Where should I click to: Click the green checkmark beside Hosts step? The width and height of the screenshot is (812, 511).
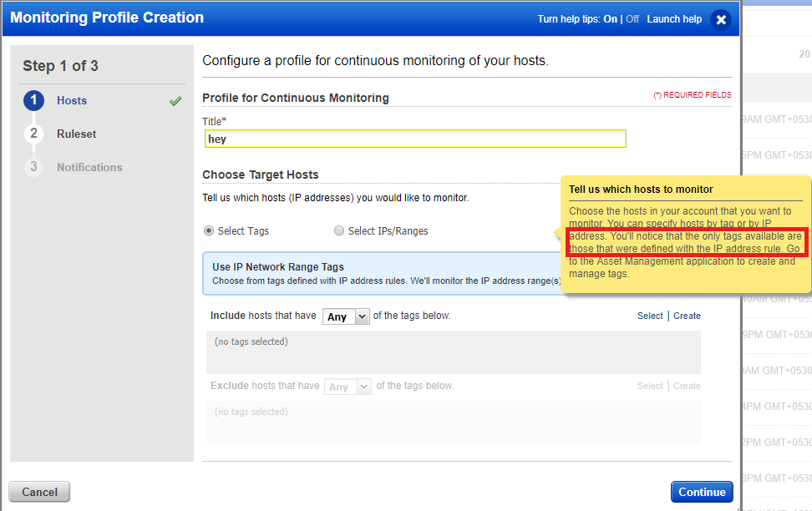tap(174, 99)
